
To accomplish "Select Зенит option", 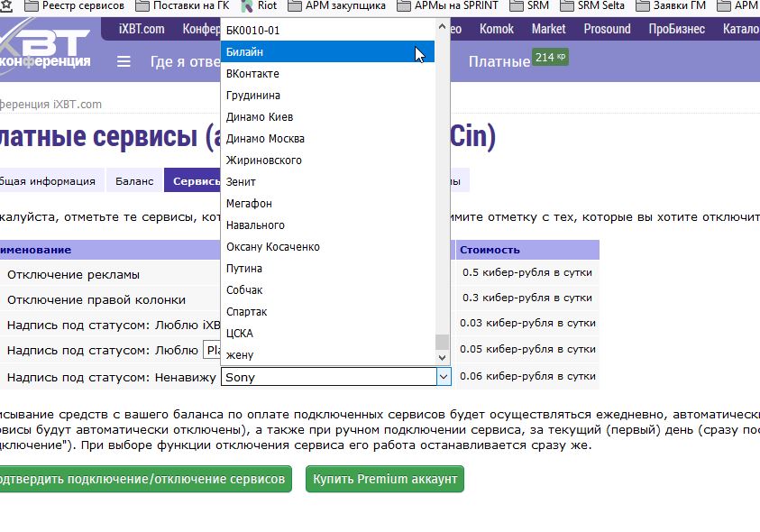I will pos(327,182).
